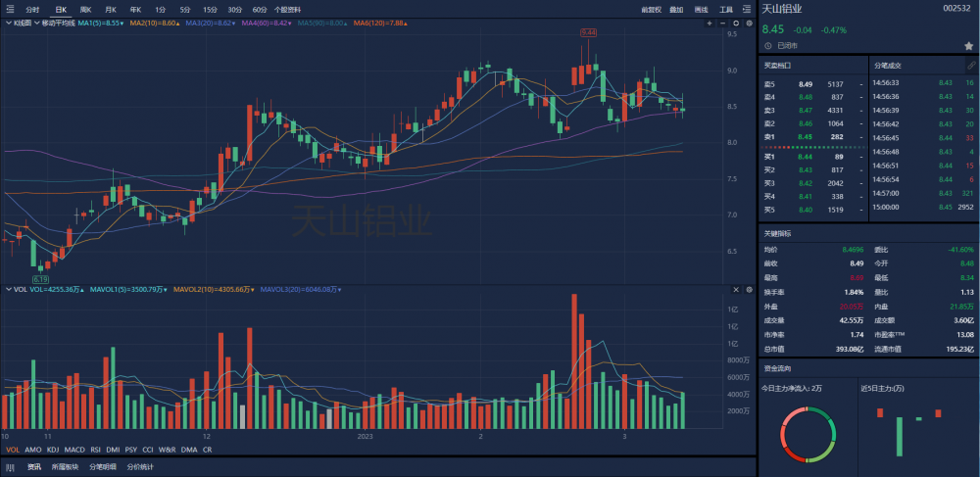The image size is (980, 477).
Task: Select the MACD indicator tab
Action: 73,450
